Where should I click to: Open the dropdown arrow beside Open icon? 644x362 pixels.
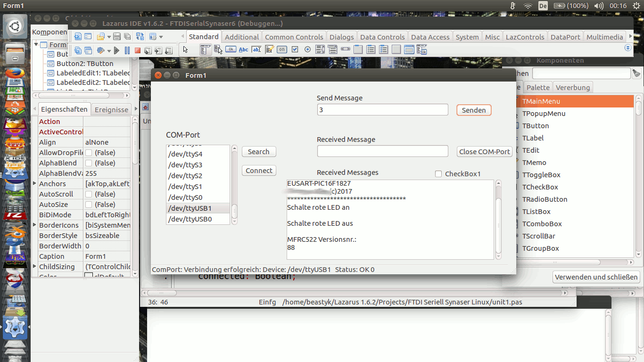[x=109, y=37]
